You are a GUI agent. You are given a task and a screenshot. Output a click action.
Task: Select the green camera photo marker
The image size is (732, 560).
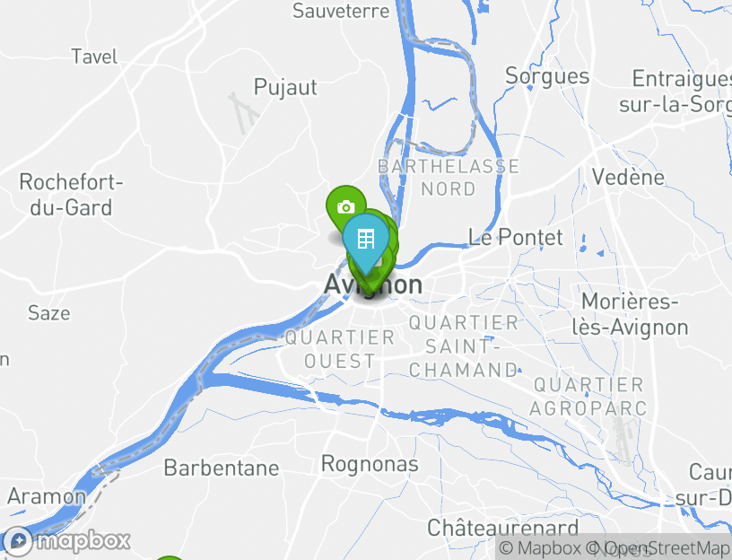[x=346, y=205]
